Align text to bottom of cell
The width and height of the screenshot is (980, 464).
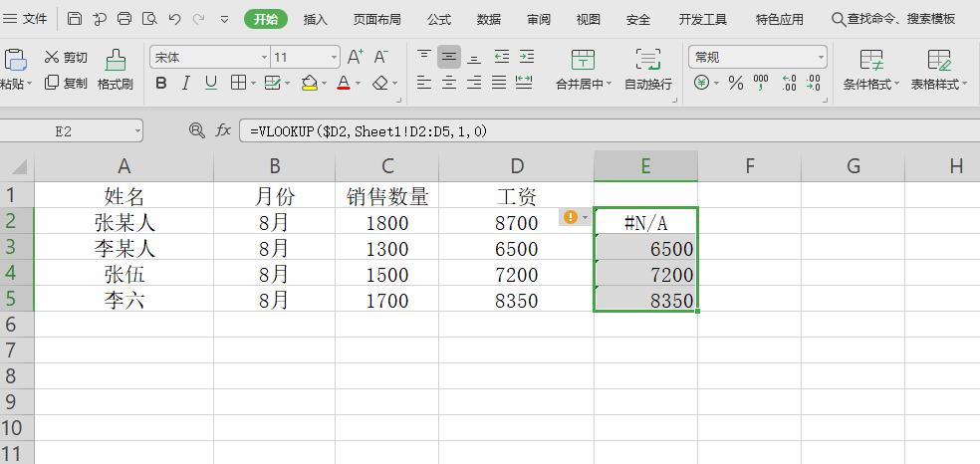474,58
